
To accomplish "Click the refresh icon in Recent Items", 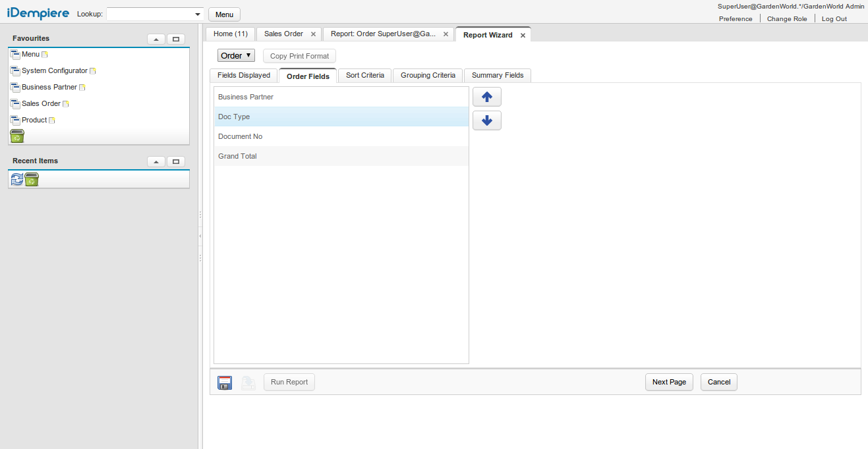I will tap(17, 179).
